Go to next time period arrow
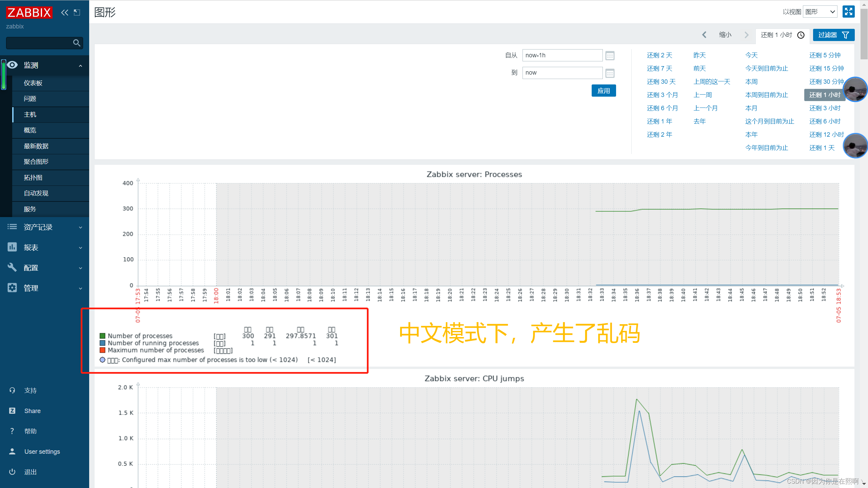Screen dimensions: 868x488 click(746, 35)
